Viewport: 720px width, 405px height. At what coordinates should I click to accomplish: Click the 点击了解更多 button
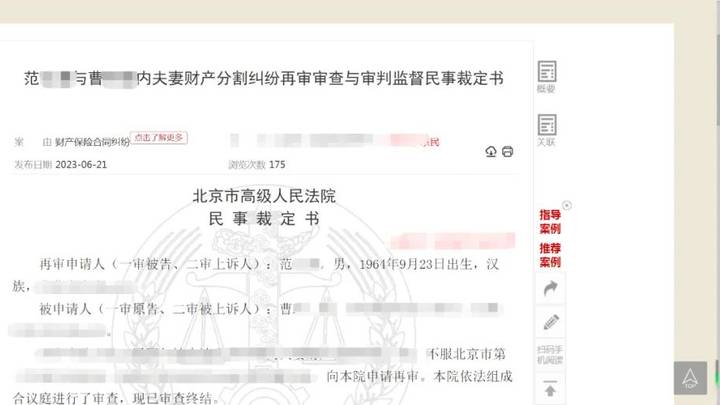[159, 138]
